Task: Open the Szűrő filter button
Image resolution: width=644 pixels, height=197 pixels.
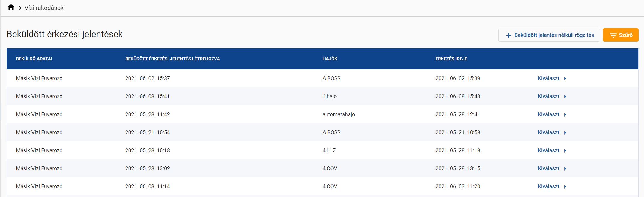Action: (620, 35)
